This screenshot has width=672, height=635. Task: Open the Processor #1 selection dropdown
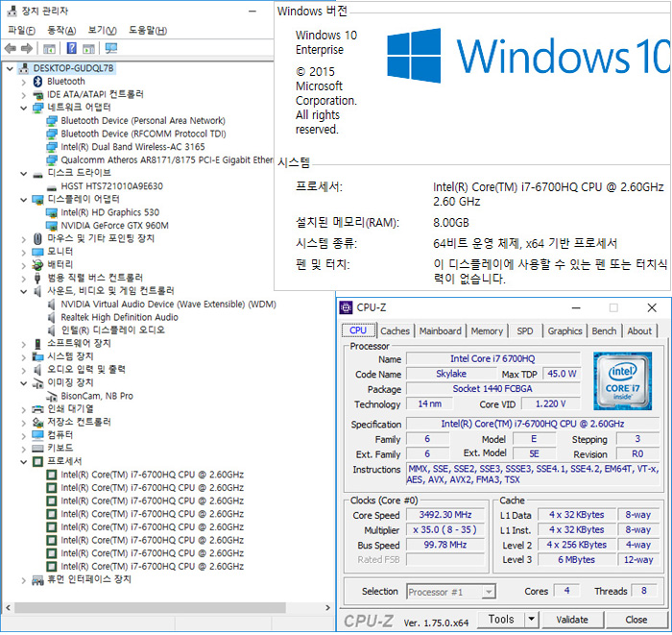click(488, 592)
